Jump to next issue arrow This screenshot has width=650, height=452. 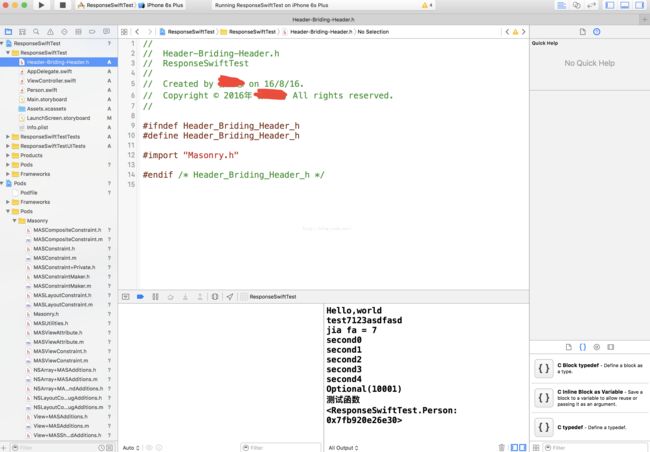coord(524,32)
